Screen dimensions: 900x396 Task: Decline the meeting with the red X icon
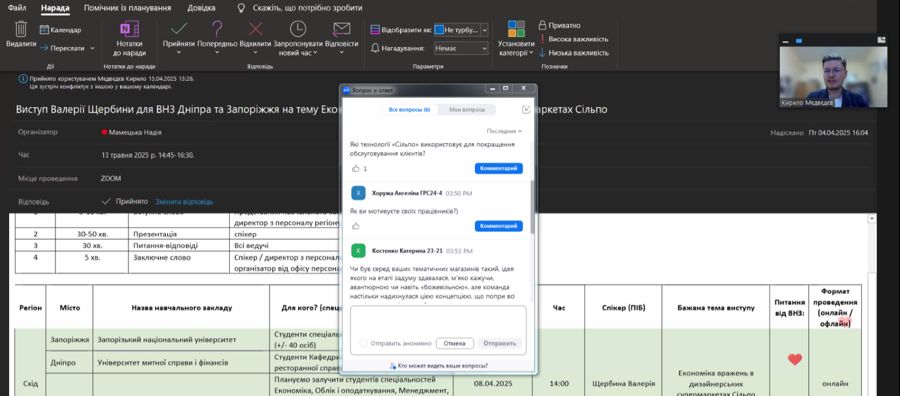tap(255, 29)
